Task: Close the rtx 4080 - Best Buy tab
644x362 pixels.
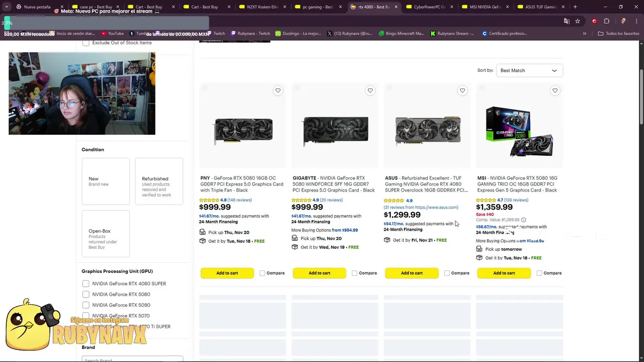Action: (396, 7)
